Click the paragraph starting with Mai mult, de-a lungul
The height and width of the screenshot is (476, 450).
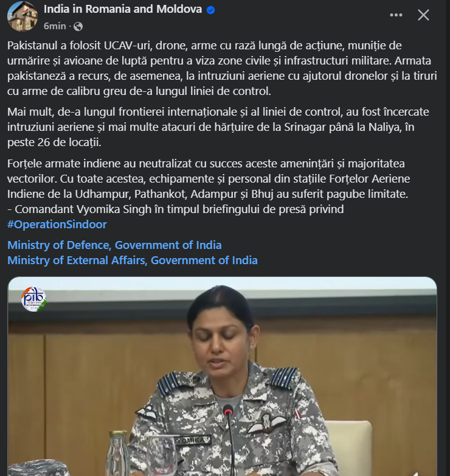(218, 127)
